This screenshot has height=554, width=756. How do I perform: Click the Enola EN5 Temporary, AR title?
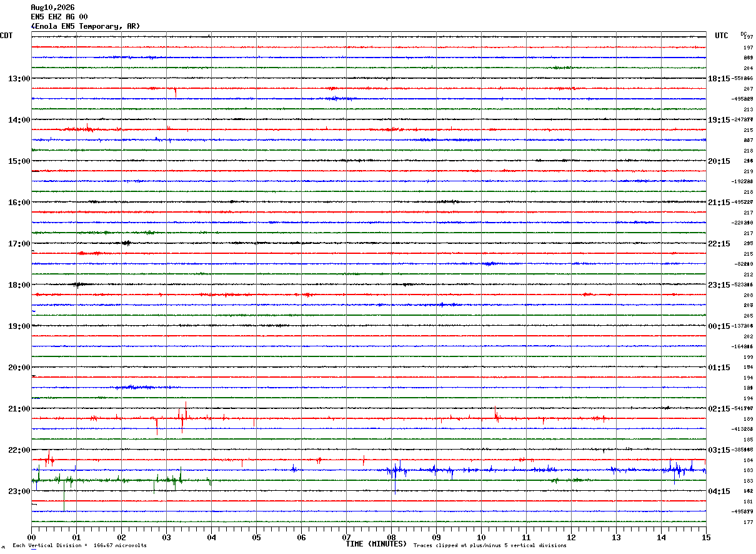pyautogui.click(x=86, y=26)
